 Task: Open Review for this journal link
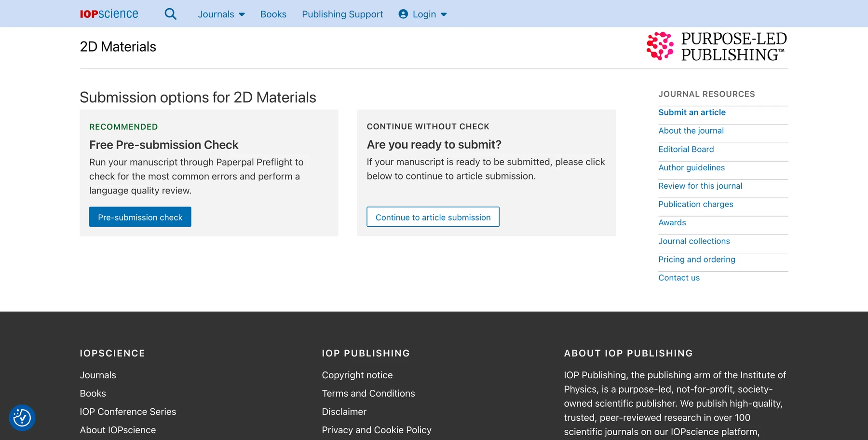click(700, 186)
